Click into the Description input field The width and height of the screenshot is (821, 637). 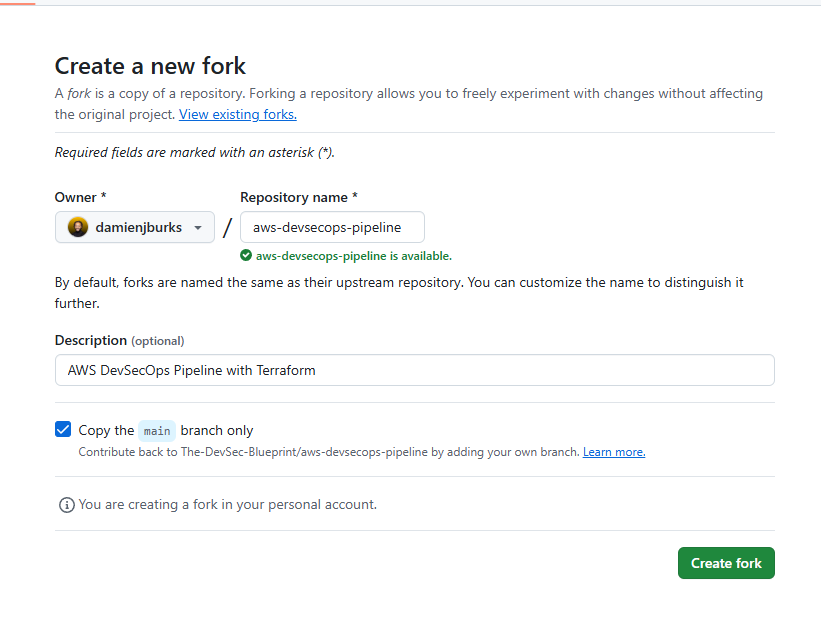point(414,370)
